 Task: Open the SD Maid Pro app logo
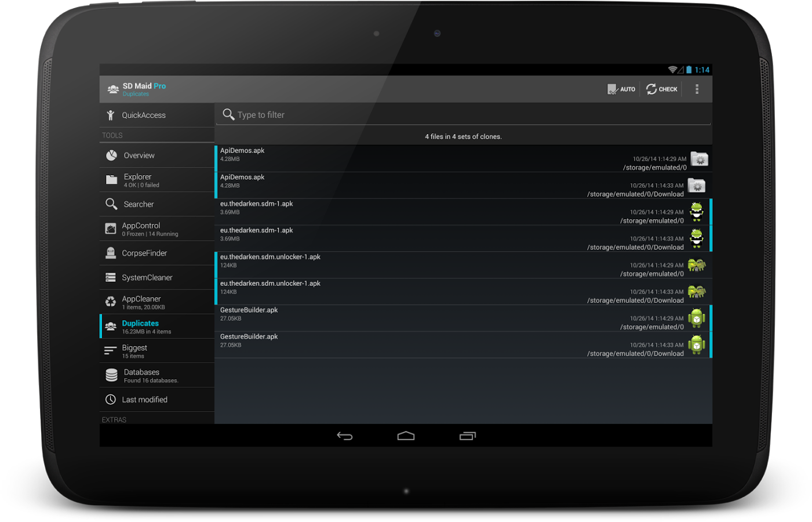113,89
